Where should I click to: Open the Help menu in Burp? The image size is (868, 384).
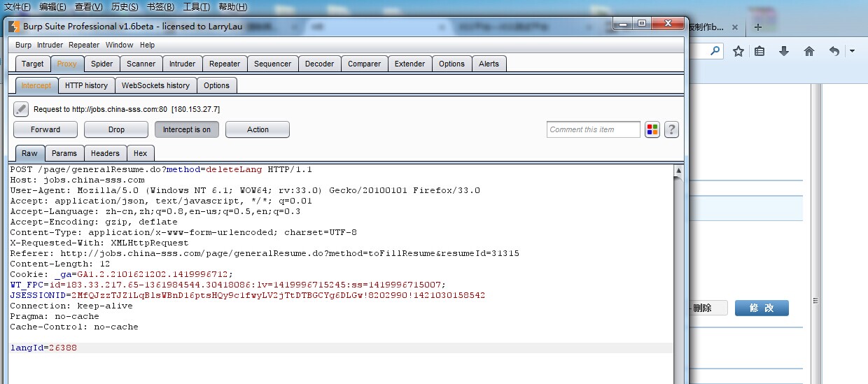(147, 45)
